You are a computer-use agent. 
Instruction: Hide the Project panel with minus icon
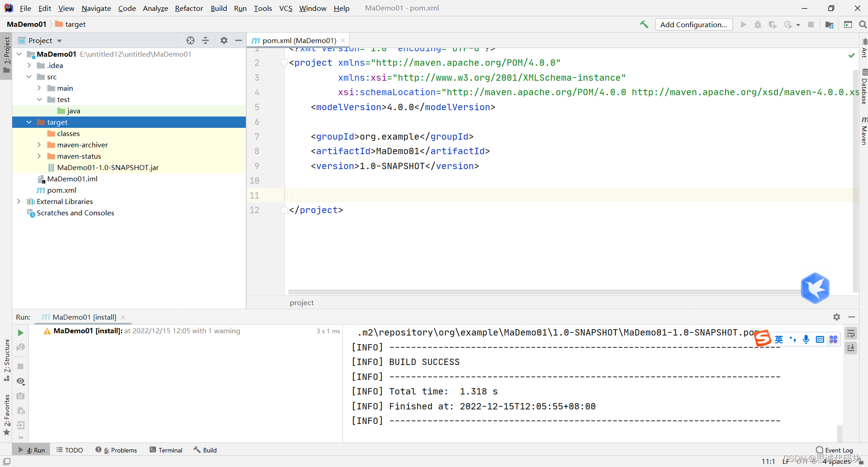[239, 40]
